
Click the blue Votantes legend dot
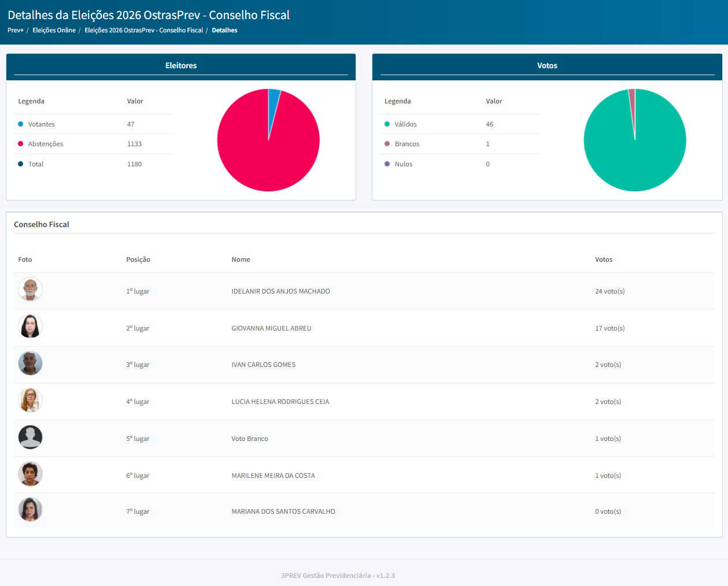point(21,124)
